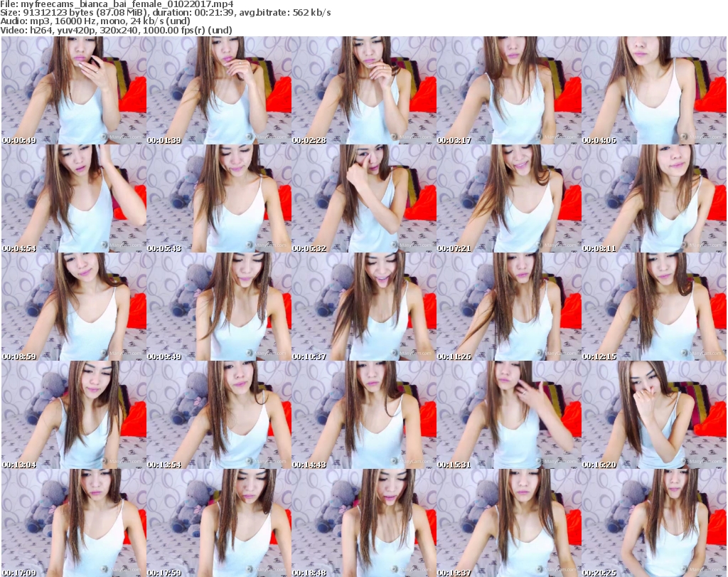Click the Audio mp3 info line

point(96,21)
